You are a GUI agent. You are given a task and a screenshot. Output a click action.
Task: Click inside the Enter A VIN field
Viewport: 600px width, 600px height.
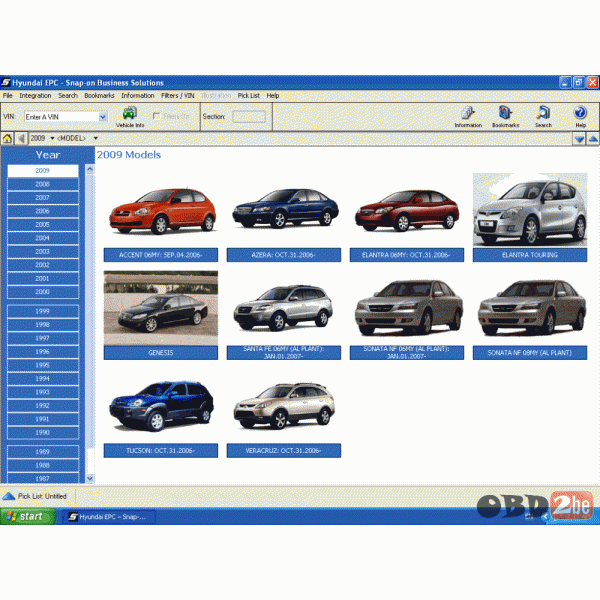(x=61, y=117)
